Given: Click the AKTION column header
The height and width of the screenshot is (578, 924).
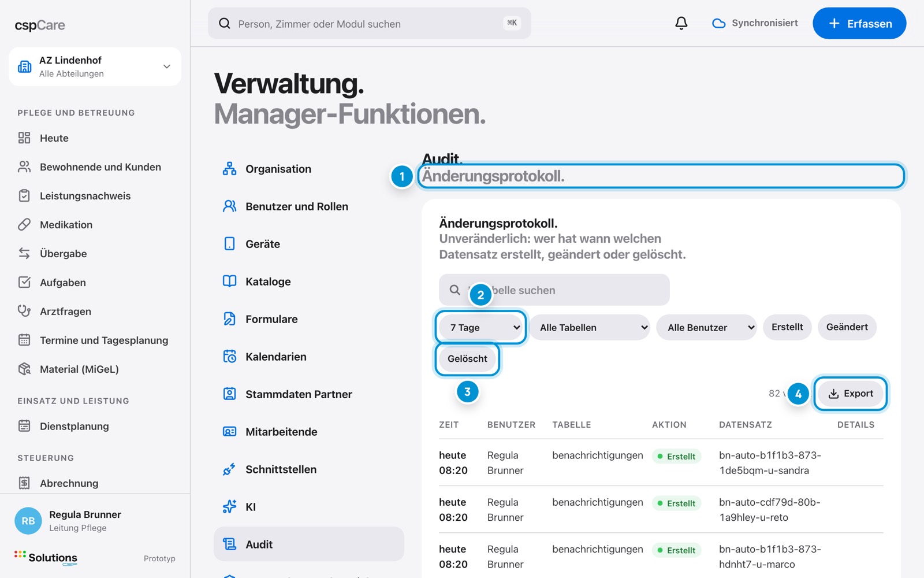Looking at the screenshot, I should click(x=669, y=425).
